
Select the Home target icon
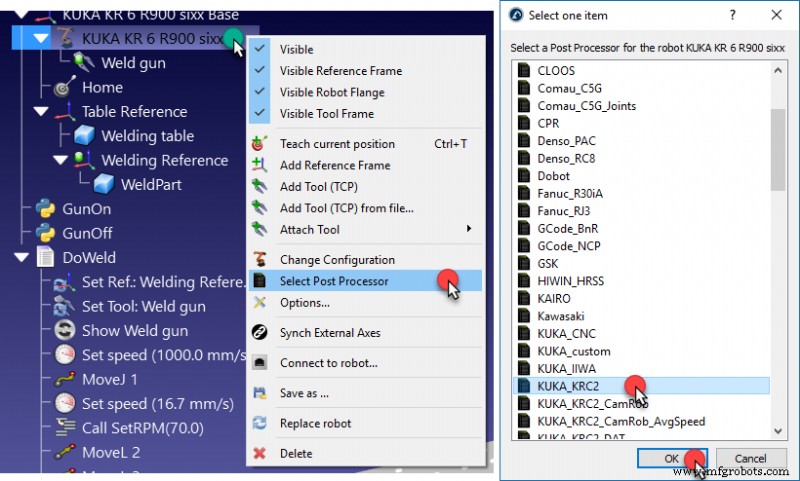coord(64,88)
